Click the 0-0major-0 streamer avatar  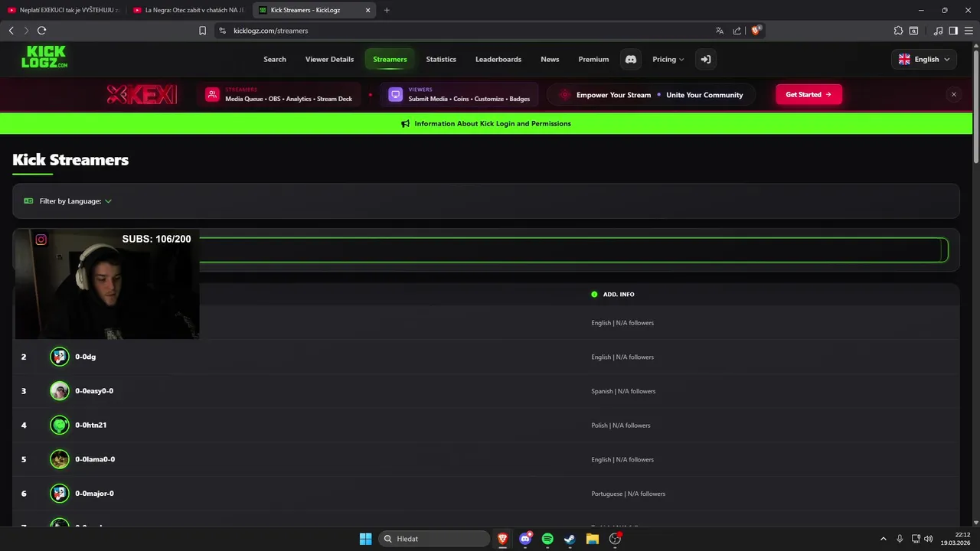click(x=60, y=494)
